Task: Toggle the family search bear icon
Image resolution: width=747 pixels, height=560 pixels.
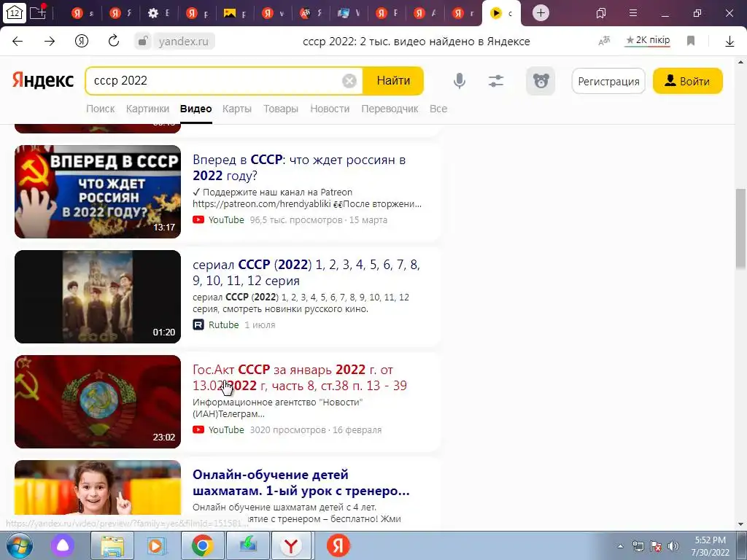Action: point(541,81)
